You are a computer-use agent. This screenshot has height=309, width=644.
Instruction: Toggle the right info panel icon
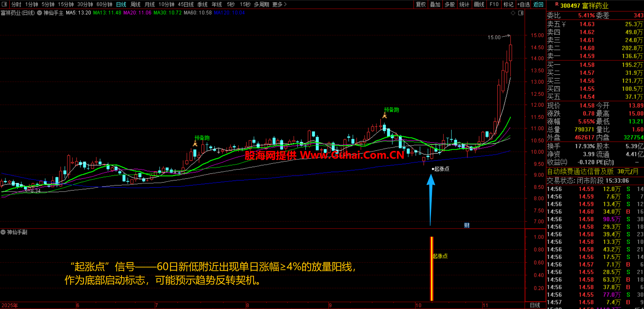(x=521, y=13)
